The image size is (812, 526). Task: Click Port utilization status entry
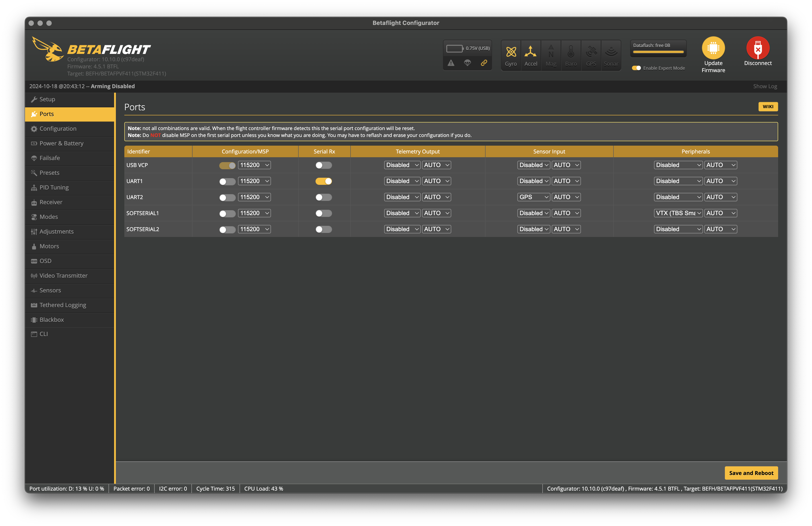67,489
